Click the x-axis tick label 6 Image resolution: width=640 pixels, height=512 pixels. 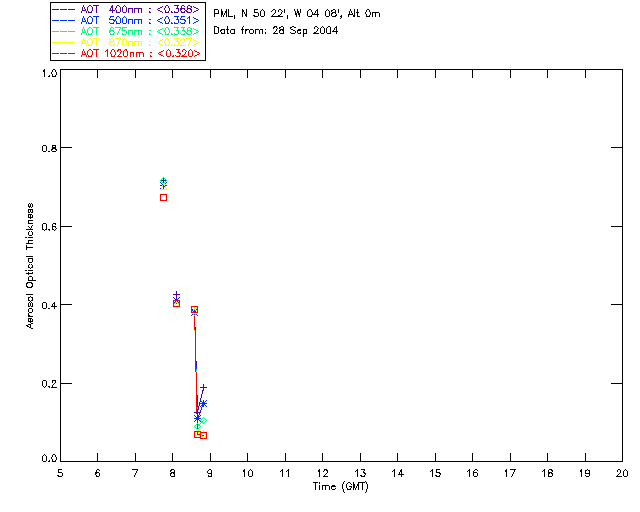click(98, 473)
